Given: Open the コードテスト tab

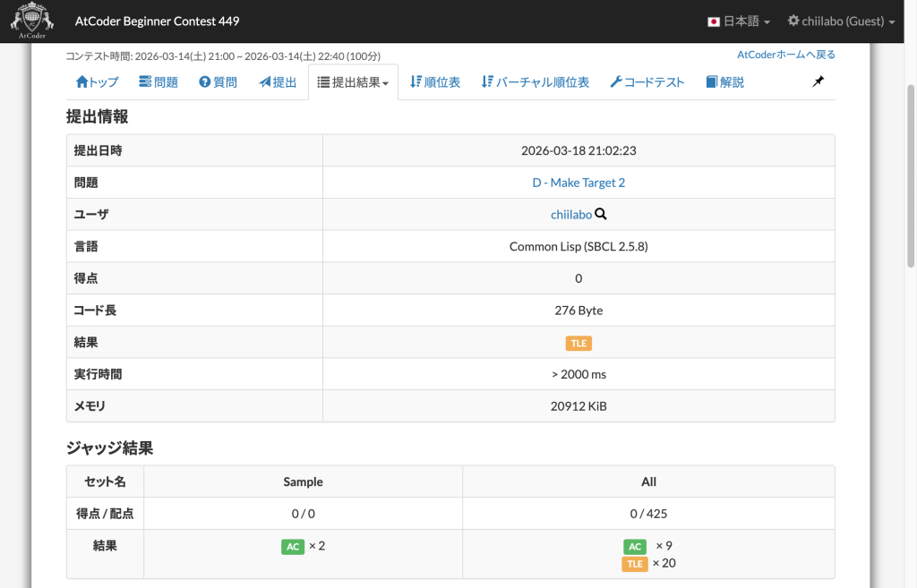Looking at the screenshot, I should tap(647, 82).
